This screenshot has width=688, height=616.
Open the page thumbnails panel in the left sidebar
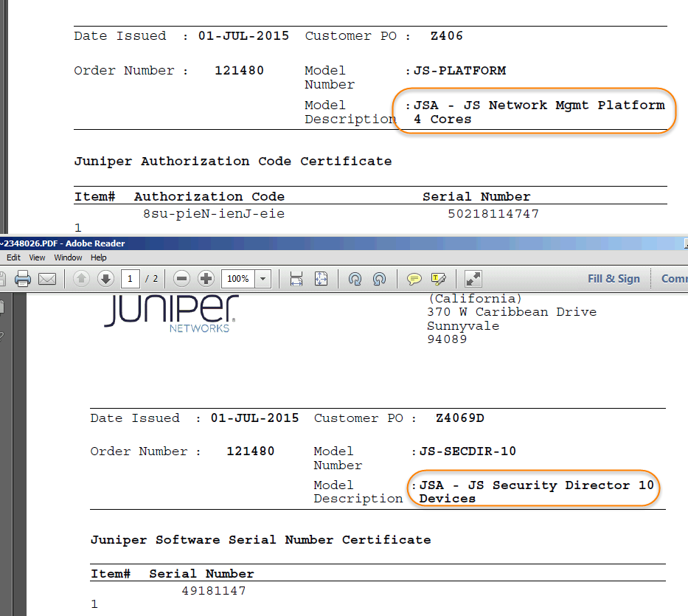coord(1,307)
